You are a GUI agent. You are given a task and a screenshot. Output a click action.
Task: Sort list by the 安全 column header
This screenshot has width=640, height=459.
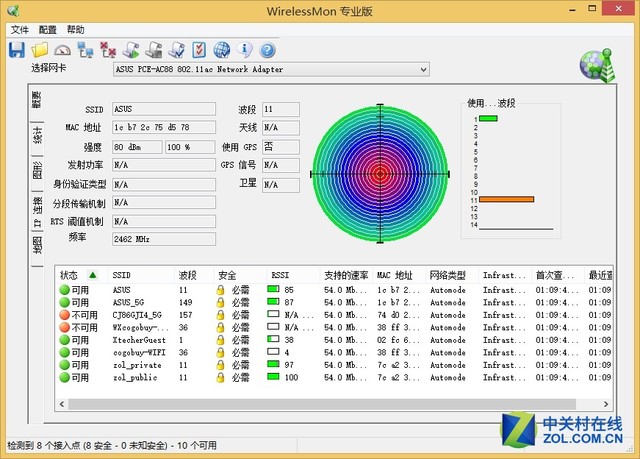tap(240, 275)
